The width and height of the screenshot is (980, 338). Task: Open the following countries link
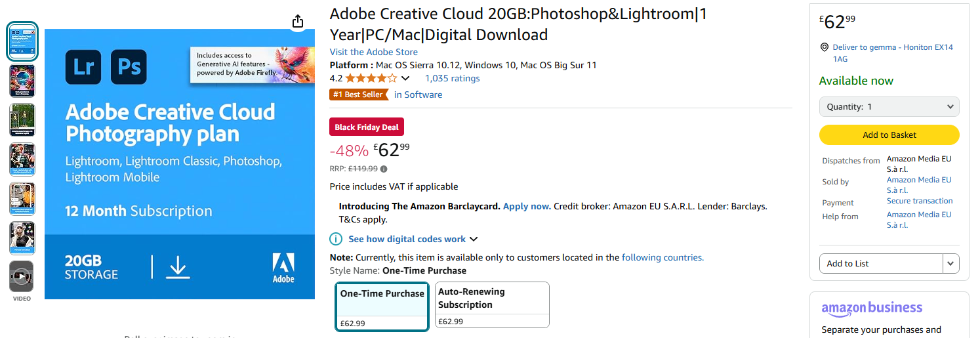tap(663, 257)
